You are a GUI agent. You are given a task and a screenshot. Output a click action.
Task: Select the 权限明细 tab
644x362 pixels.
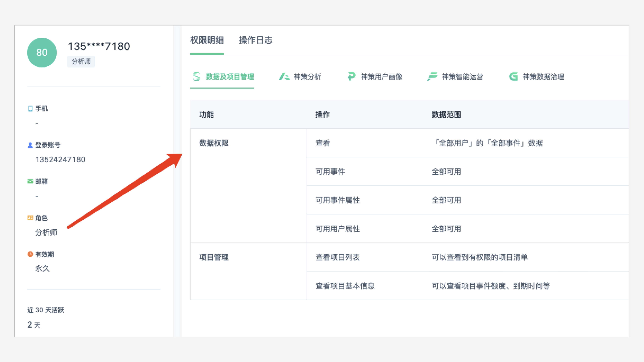207,40
